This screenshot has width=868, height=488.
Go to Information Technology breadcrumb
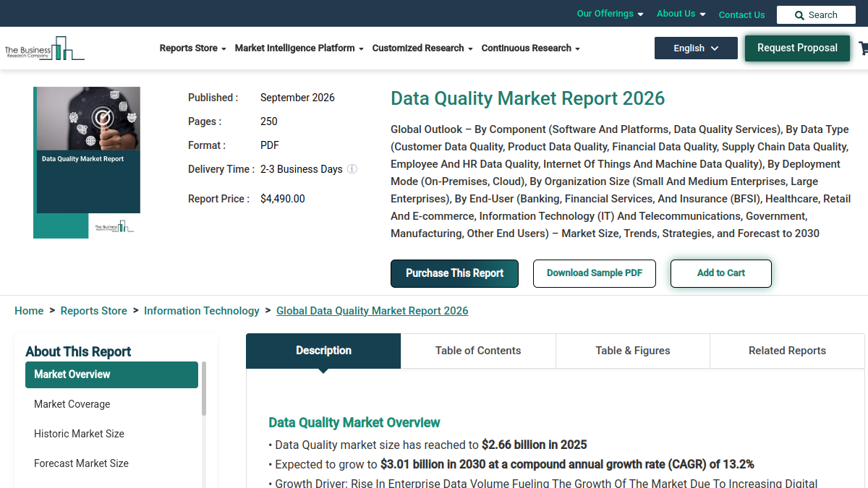click(x=202, y=311)
